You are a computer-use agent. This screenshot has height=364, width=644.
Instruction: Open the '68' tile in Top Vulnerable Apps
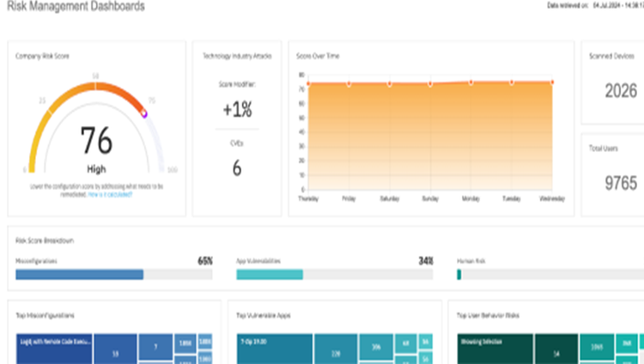coord(406,343)
